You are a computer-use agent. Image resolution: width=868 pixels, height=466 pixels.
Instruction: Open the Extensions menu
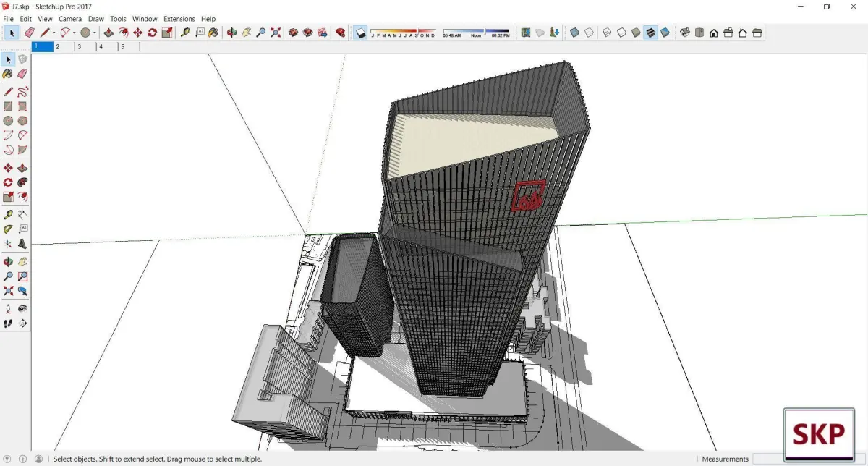click(x=179, y=19)
